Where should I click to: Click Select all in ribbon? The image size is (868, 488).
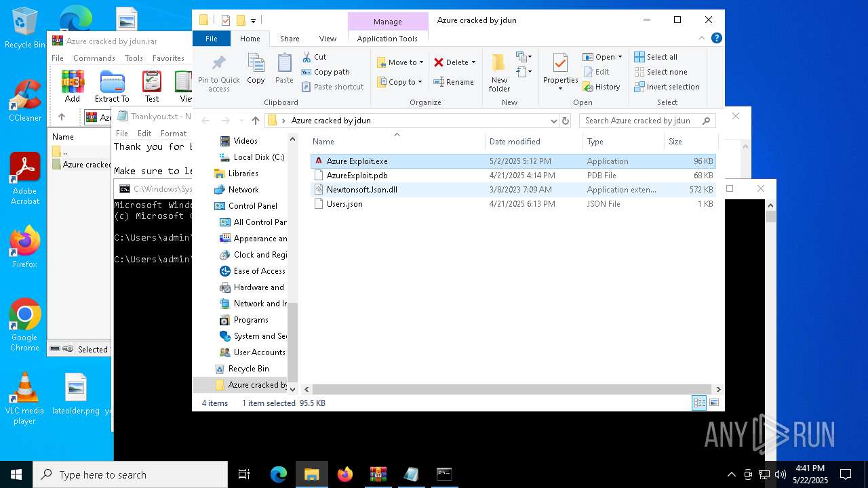tap(656, 57)
